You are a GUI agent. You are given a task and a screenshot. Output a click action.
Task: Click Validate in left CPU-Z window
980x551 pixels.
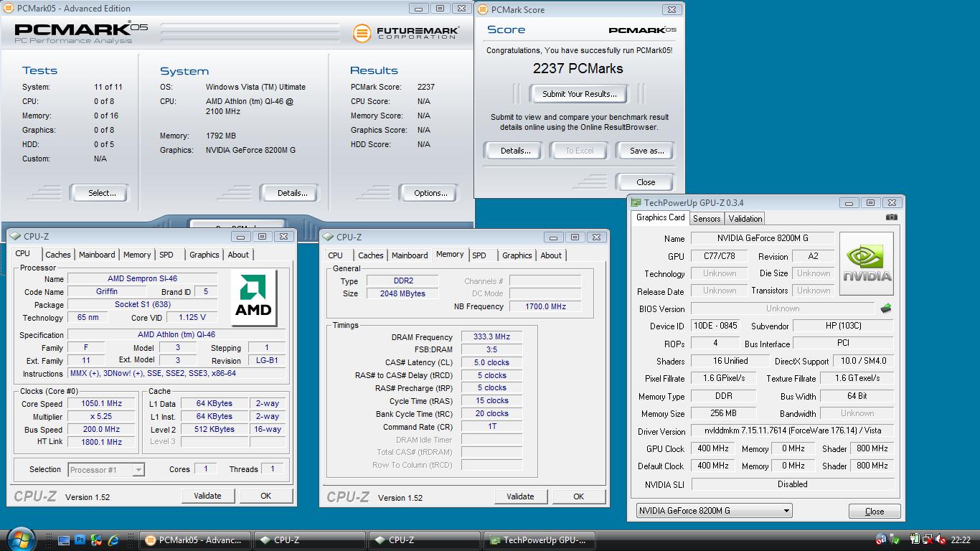point(207,496)
